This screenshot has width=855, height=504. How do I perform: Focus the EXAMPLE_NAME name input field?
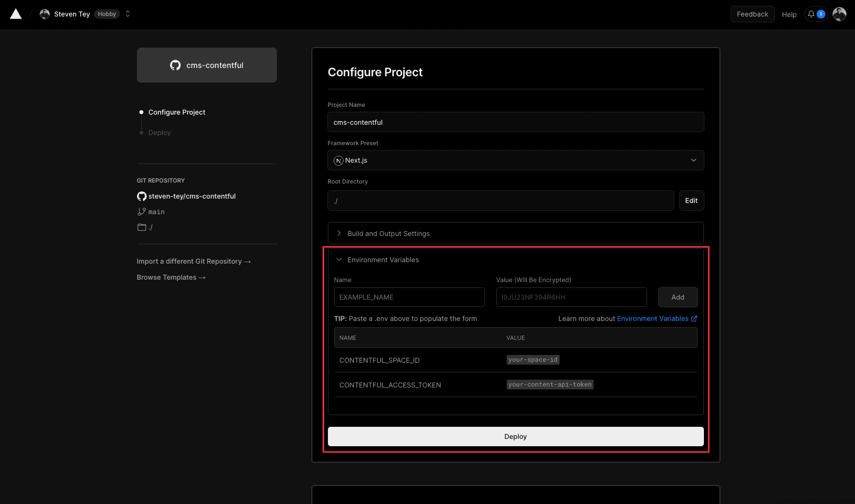point(409,297)
